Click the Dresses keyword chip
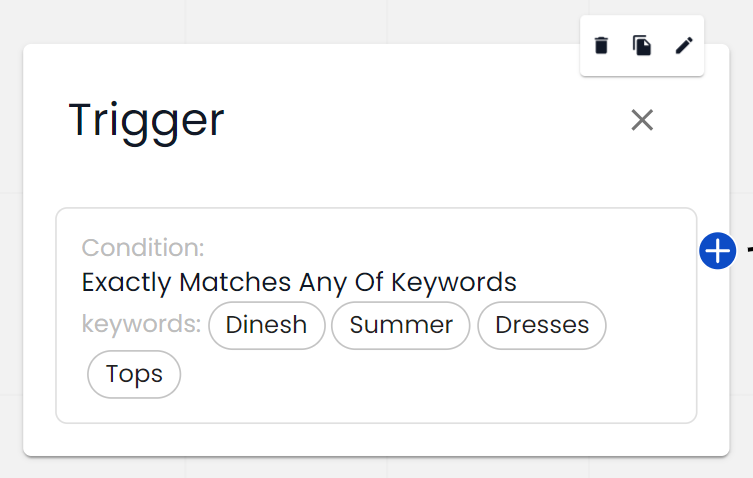 coord(542,325)
